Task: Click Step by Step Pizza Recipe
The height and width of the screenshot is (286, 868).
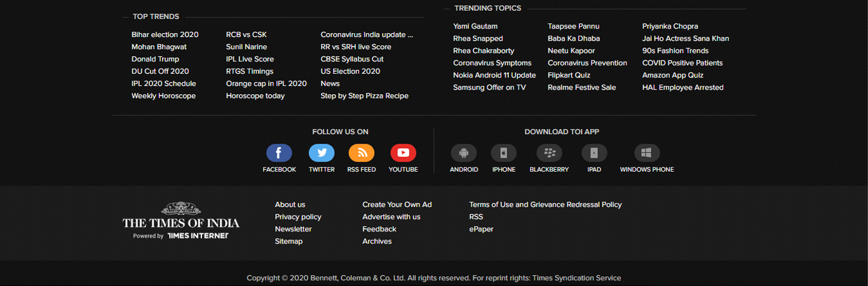Action: [x=364, y=96]
